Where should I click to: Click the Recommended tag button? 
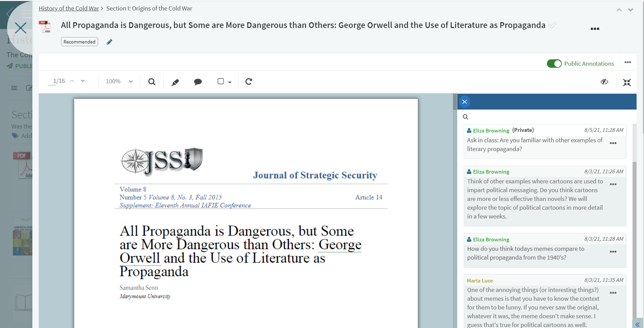[80, 42]
